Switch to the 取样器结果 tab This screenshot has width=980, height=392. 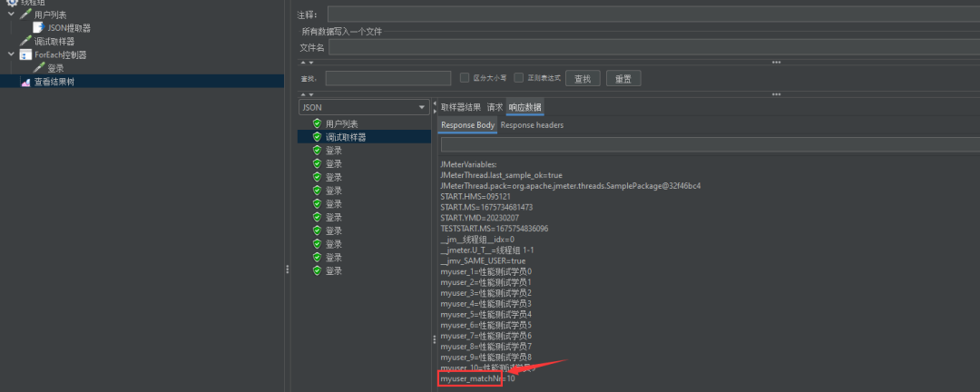click(x=461, y=107)
